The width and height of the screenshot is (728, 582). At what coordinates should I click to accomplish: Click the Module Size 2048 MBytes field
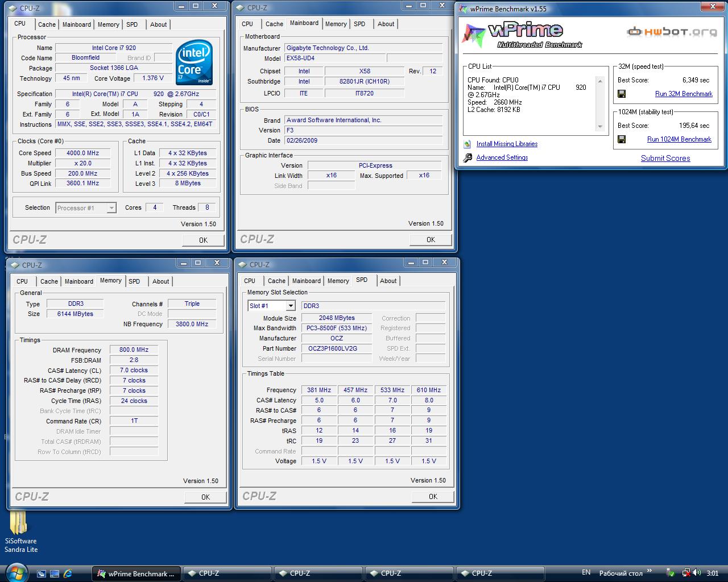point(336,318)
